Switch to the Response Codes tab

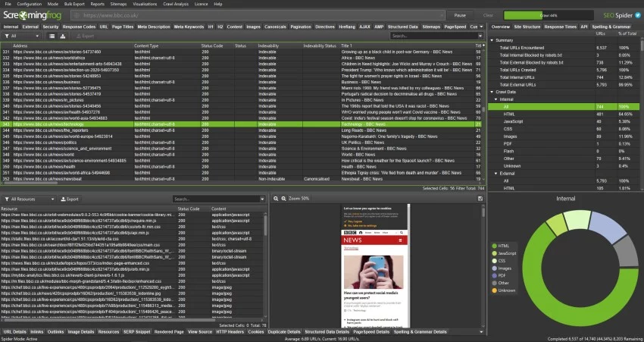point(79,27)
